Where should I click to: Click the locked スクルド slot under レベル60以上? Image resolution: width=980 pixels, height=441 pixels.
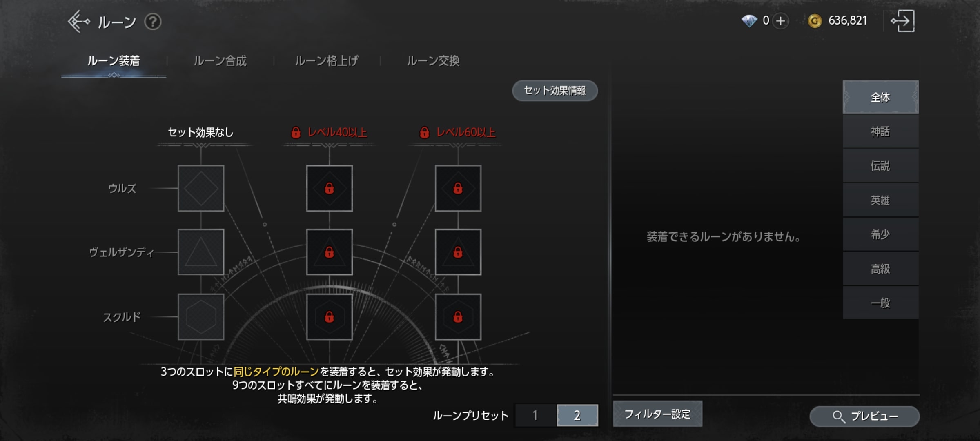458,315
